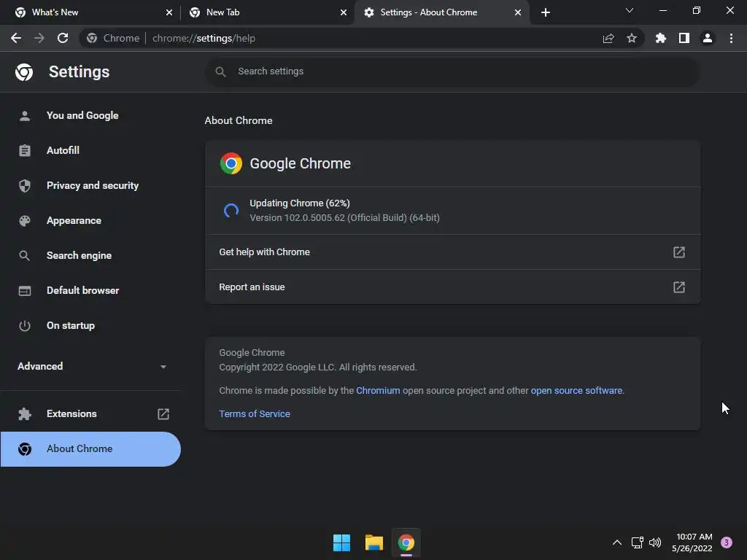The height and width of the screenshot is (560, 747).
Task: Open the Extensions puzzle icon in toolbar
Action: click(x=661, y=38)
